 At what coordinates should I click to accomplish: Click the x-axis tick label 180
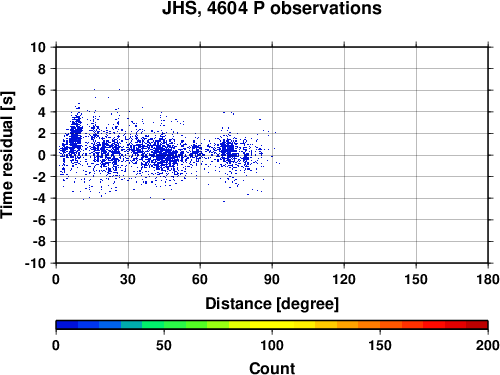point(488,279)
